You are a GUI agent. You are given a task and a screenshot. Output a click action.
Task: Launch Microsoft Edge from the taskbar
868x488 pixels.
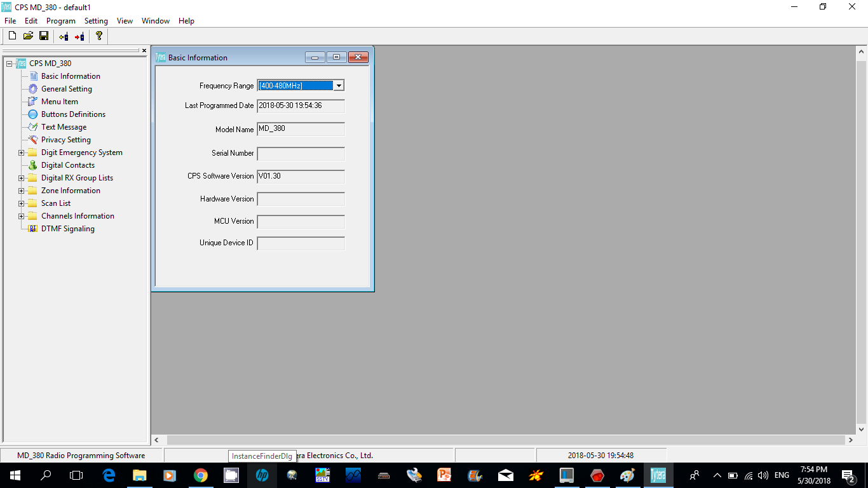coord(109,475)
